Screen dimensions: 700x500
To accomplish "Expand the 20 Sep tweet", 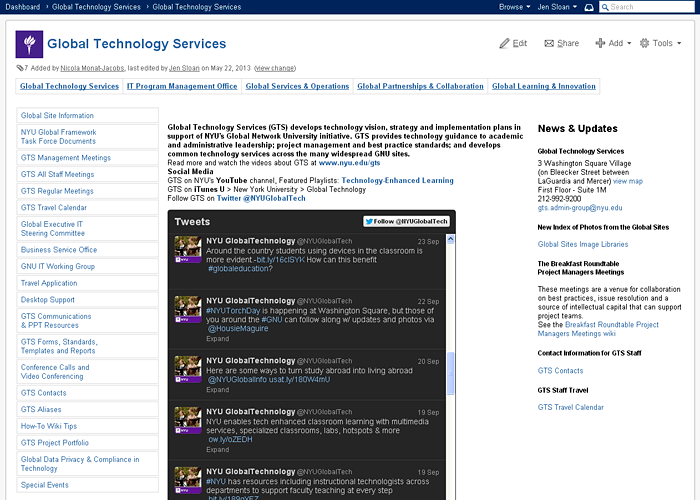I will pos(217,390).
